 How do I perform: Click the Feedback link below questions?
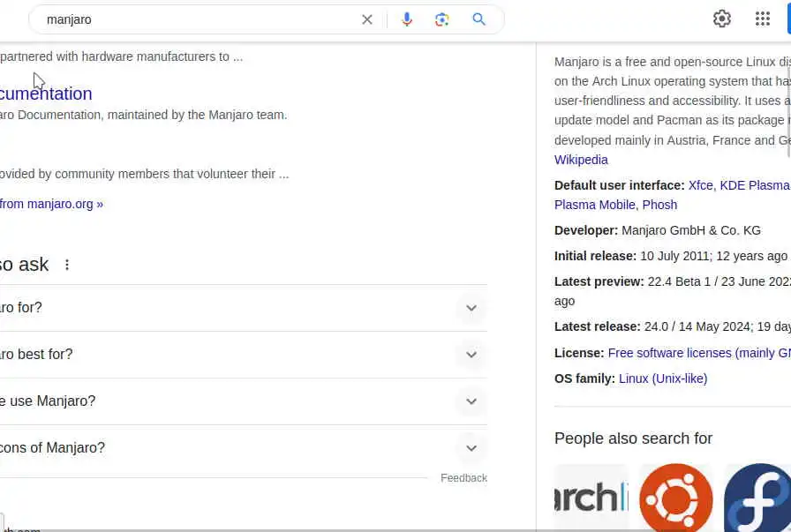(463, 478)
